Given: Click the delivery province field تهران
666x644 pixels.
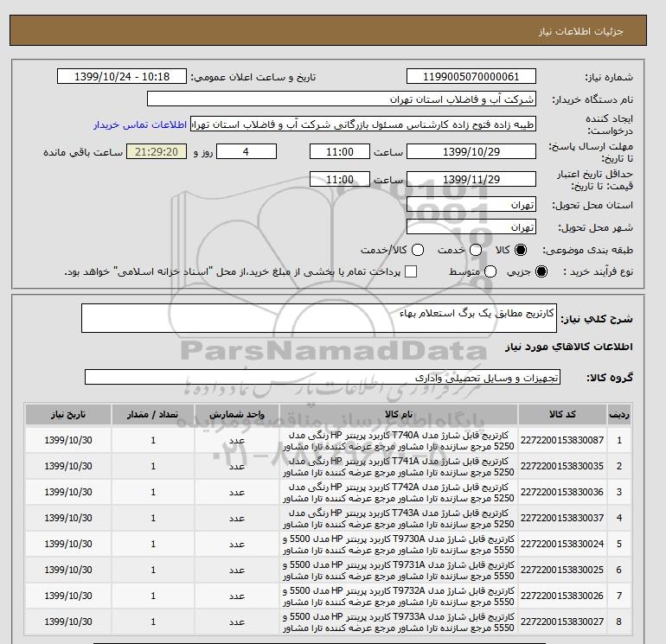Looking at the screenshot, I should (x=471, y=205).
